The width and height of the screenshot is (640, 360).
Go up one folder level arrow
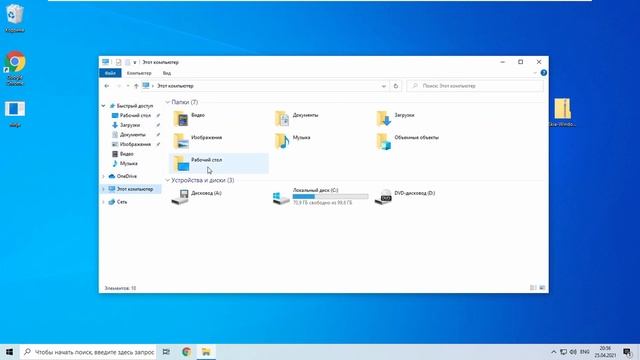pyautogui.click(x=136, y=86)
